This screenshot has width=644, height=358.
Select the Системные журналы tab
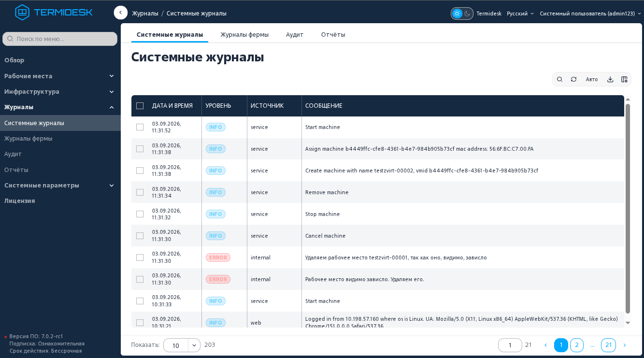click(170, 35)
